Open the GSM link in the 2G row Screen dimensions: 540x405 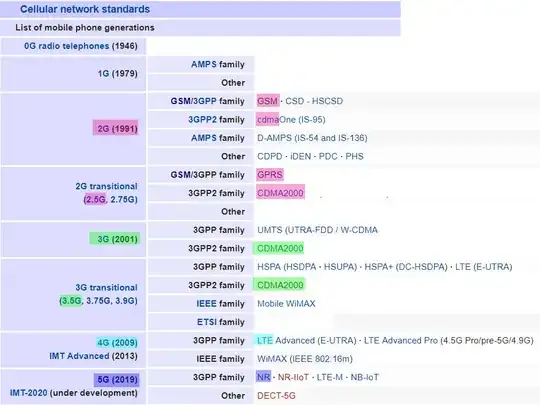[268, 101]
